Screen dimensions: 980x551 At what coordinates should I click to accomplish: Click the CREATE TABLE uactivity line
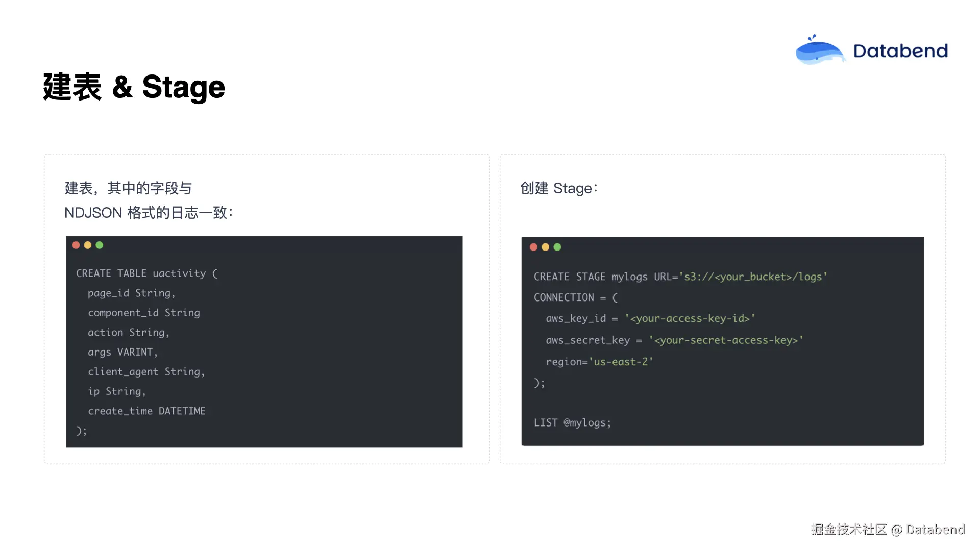pos(147,273)
